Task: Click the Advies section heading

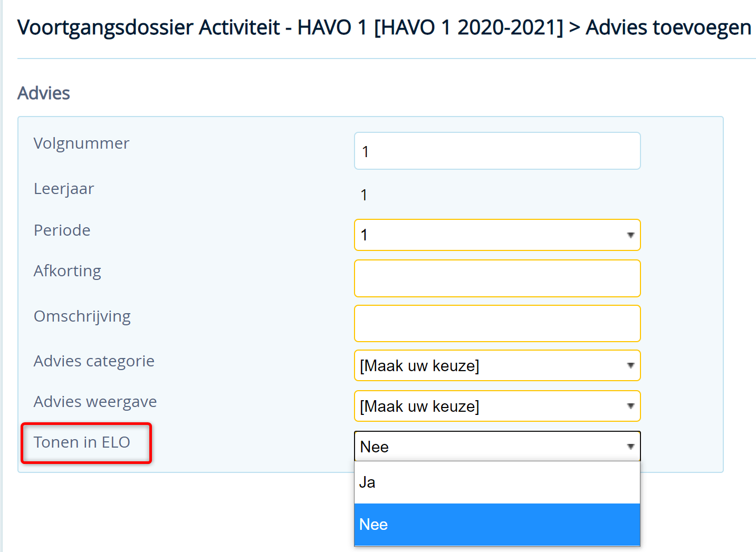Action: 44,93
